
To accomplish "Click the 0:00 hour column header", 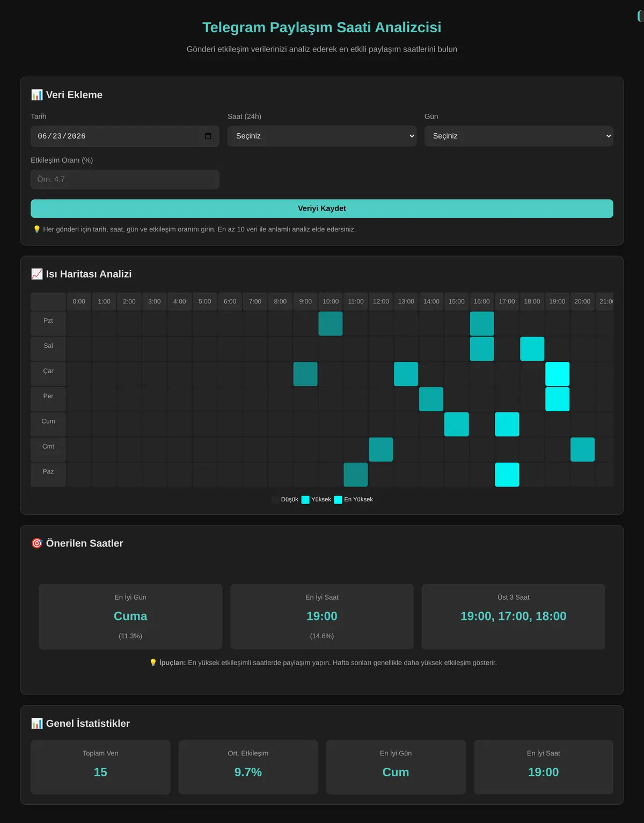I will coord(79,302).
